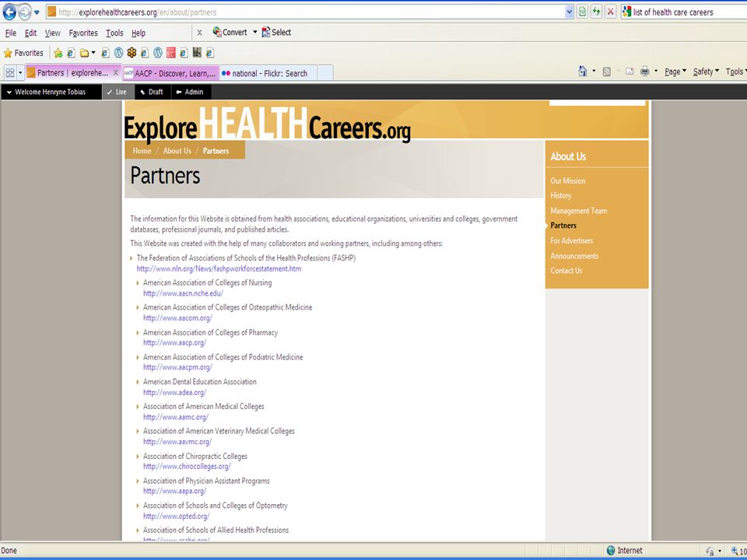
Task: Open Management Team sidebar link
Action: (x=579, y=211)
